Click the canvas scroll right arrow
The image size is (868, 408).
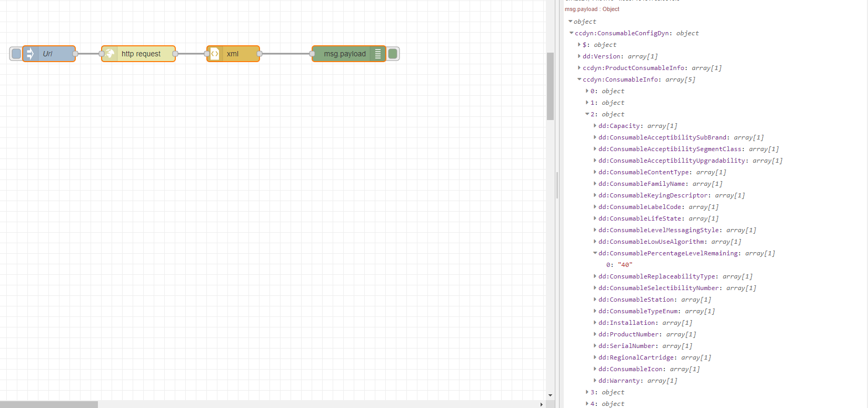coord(541,404)
